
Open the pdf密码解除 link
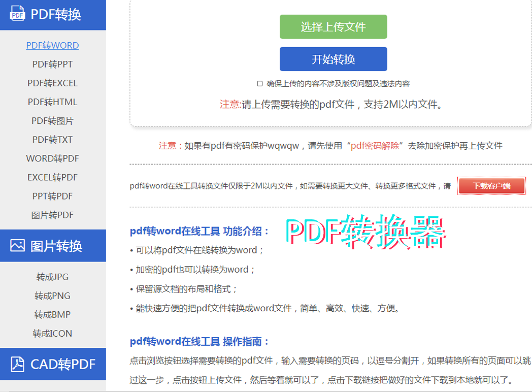pyautogui.click(x=375, y=146)
